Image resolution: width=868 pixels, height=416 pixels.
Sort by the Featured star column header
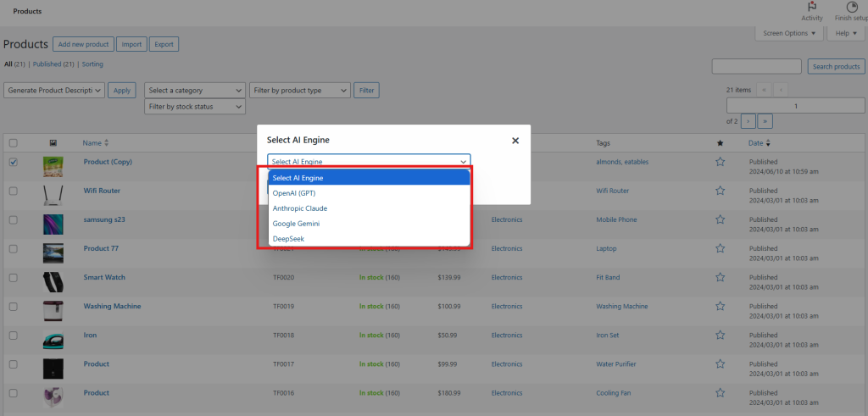pyautogui.click(x=720, y=143)
